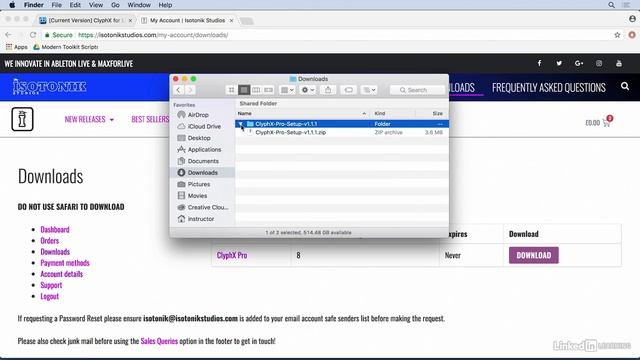Click the purple DOWNLOAD button
Image resolution: width=640 pixels, height=360 pixels.
[x=533, y=255]
